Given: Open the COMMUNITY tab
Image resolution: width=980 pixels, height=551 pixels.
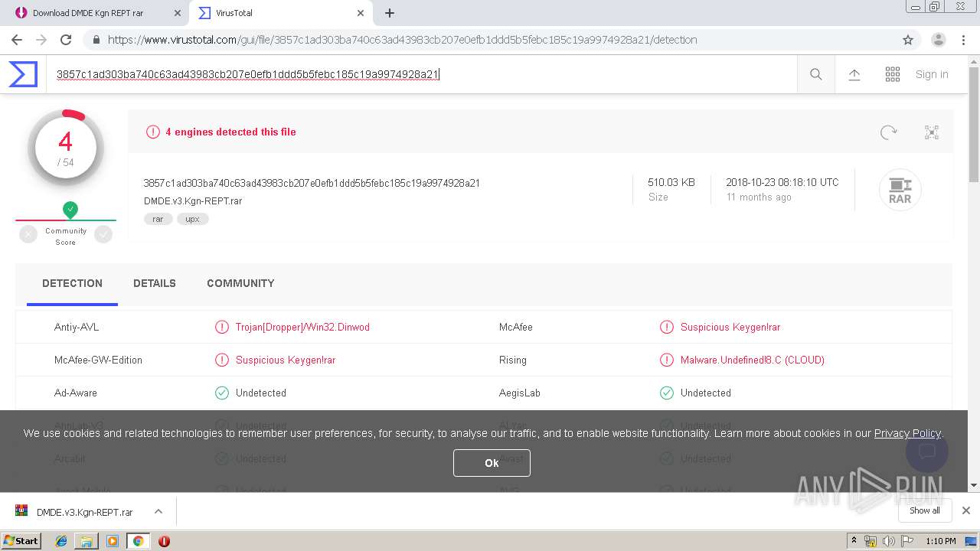Looking at the screenshot, I should (x=240, y=283).
